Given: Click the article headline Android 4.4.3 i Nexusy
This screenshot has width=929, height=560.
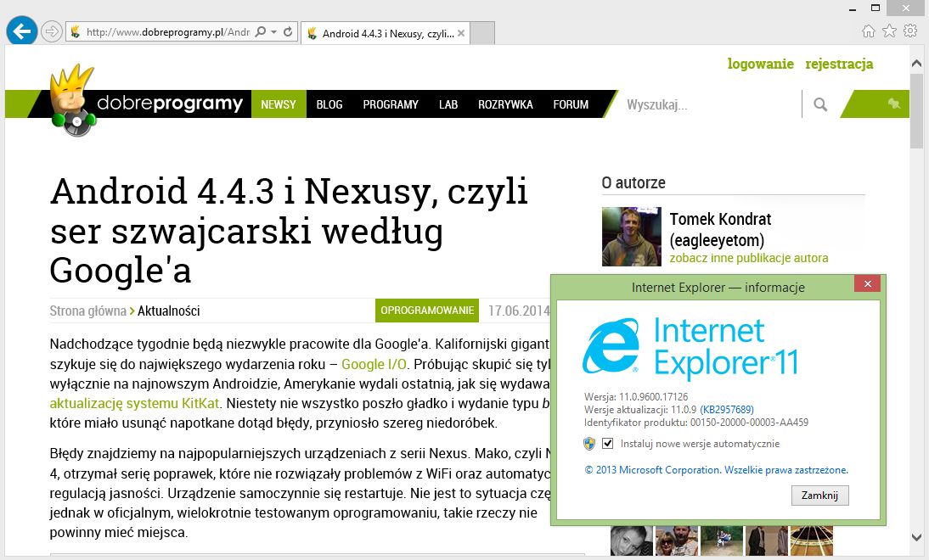Looking at the screenshot, I should [x=289, y=231].
